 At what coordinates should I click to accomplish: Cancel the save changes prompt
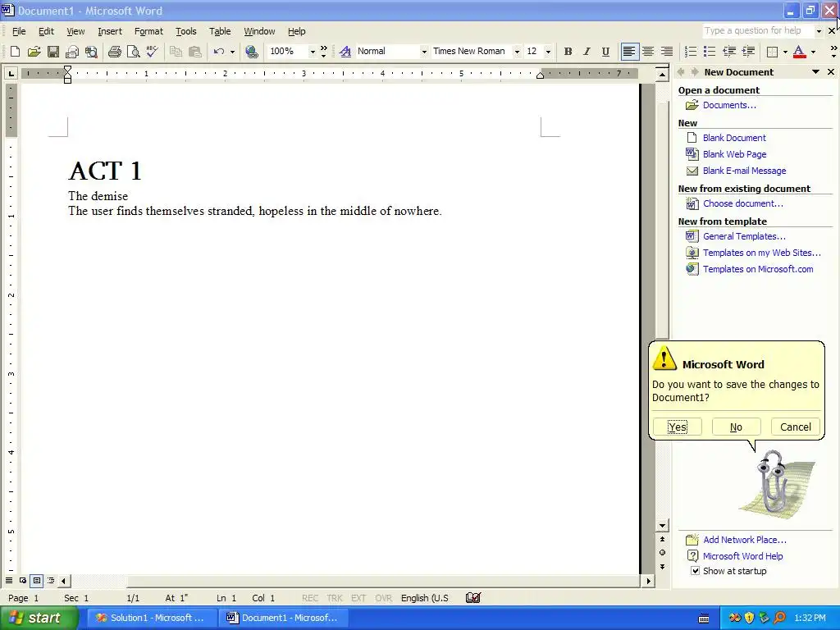click(796, 427)
